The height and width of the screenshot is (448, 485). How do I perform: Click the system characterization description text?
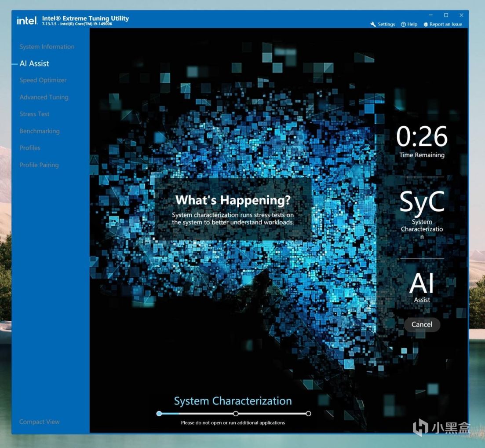point(233,219)
